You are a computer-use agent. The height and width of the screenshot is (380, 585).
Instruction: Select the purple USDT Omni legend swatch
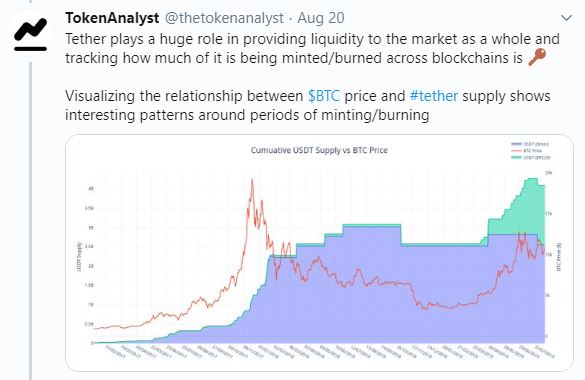516,144
